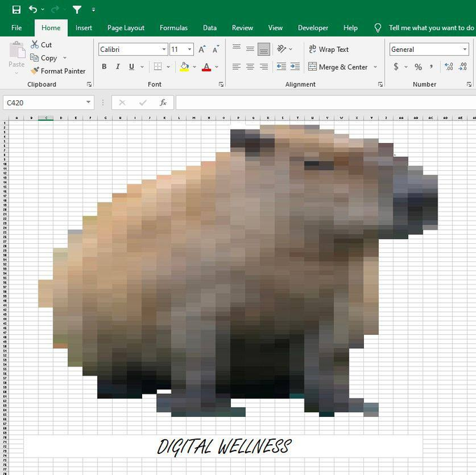Click the Increase Decimal icon

point(449,67)
